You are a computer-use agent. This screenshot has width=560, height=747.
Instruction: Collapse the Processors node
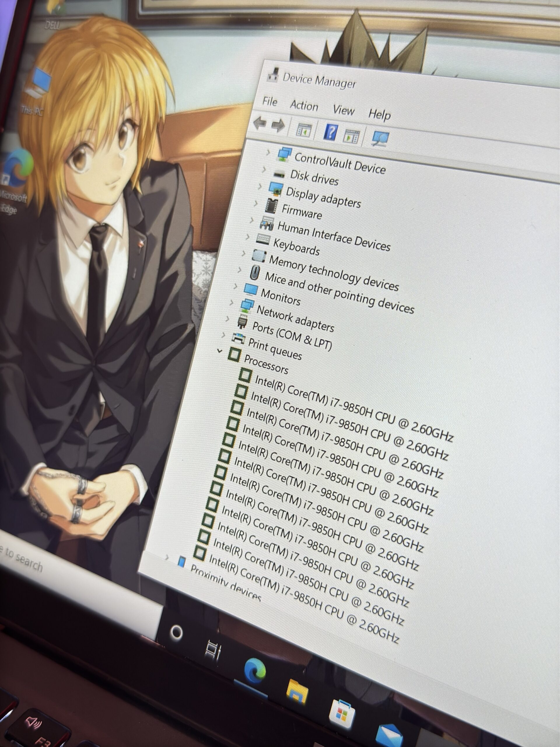220,351
